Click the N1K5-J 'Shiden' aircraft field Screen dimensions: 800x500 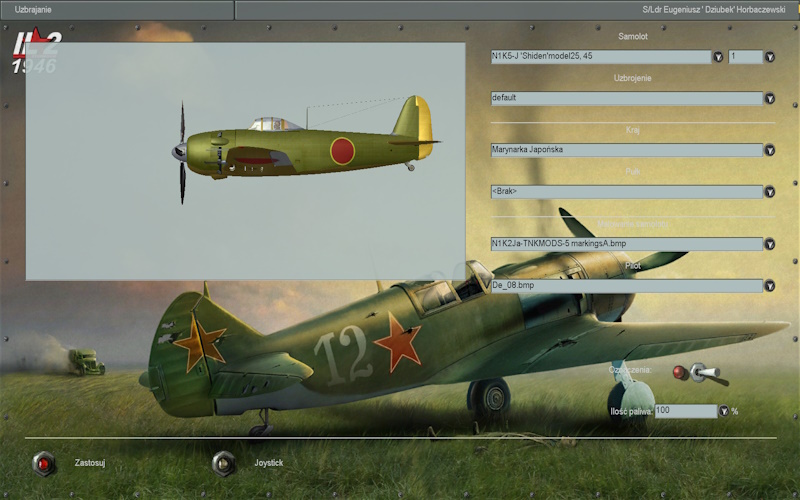(601, 57)
